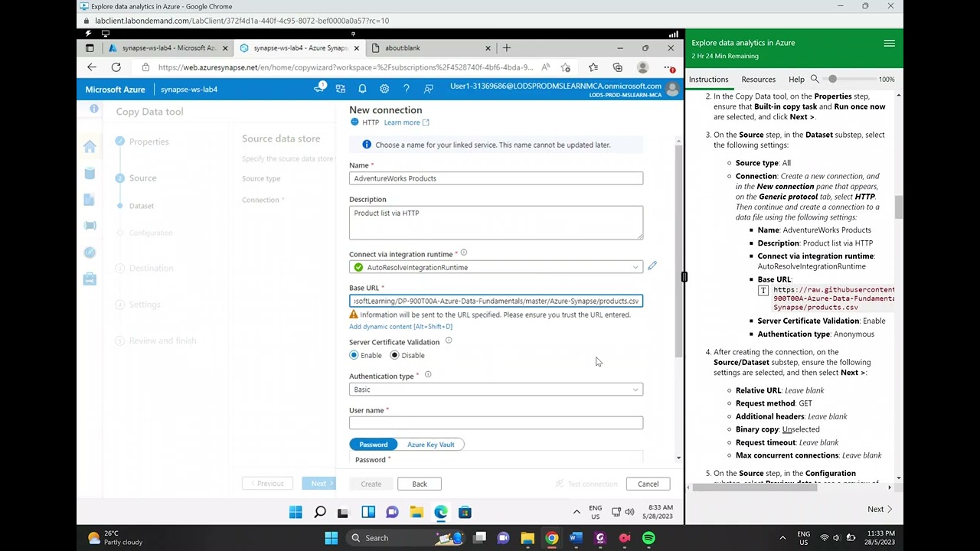Switch credential mode to Azure Key Vault

[431, 444]
